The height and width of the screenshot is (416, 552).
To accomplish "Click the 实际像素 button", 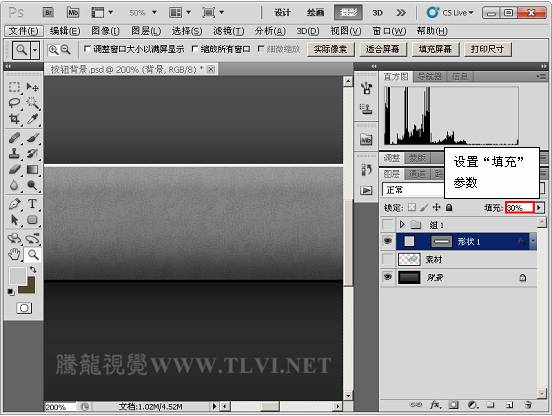I will tap(331, 49).
